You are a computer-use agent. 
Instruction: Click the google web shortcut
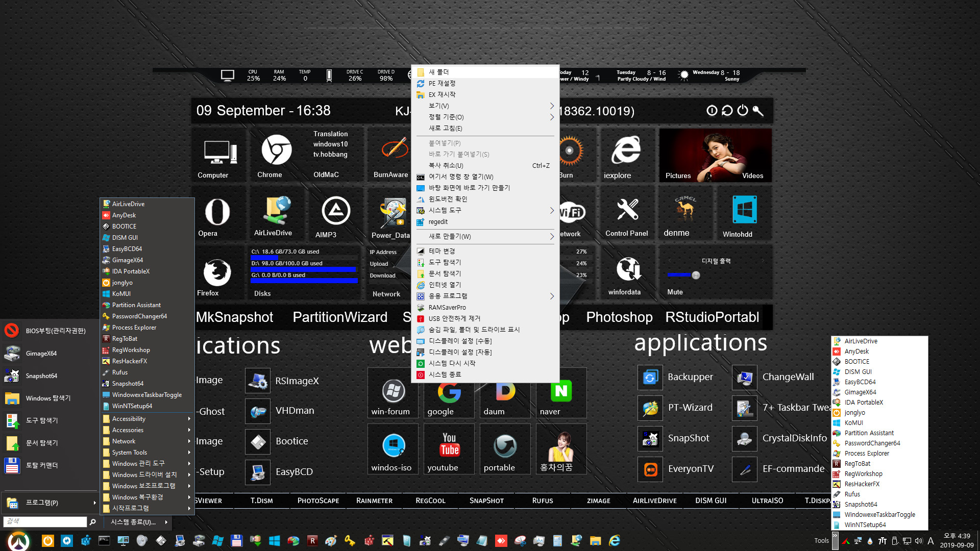(x=449, y=392)
